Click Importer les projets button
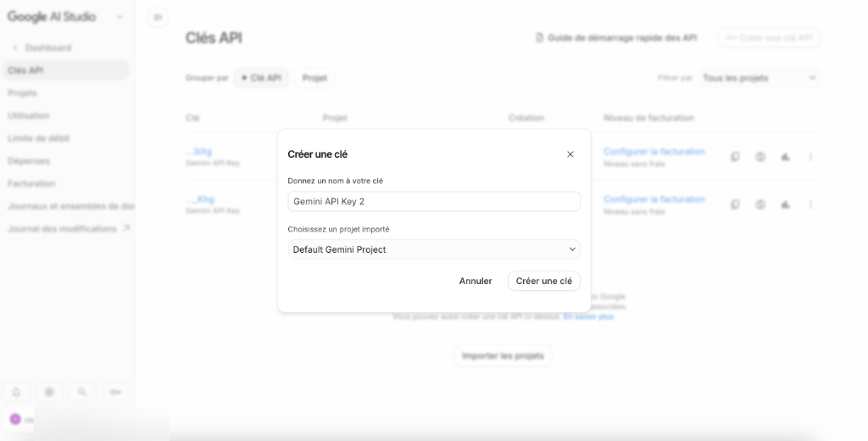This screenshot has height=441, width=868. (504, 355)
